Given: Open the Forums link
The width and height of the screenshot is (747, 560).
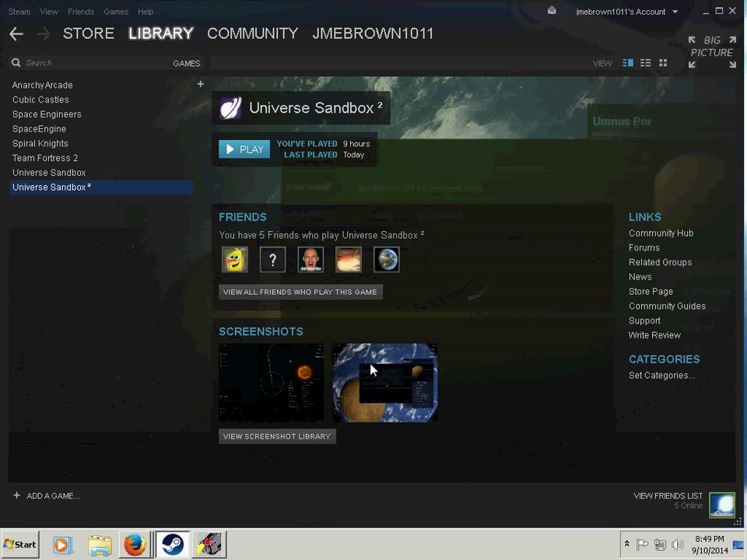Looking at the screenshot, I should tap(644, 247).
